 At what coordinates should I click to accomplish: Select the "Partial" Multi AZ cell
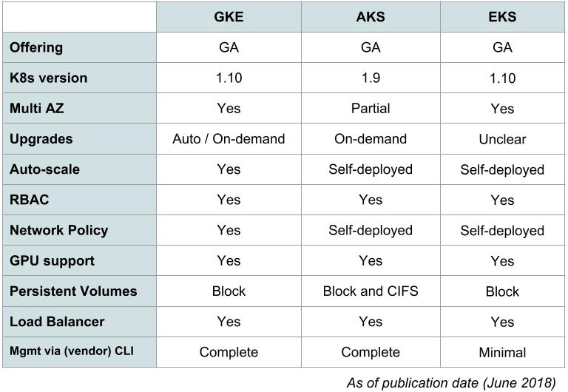coord(370,109)
